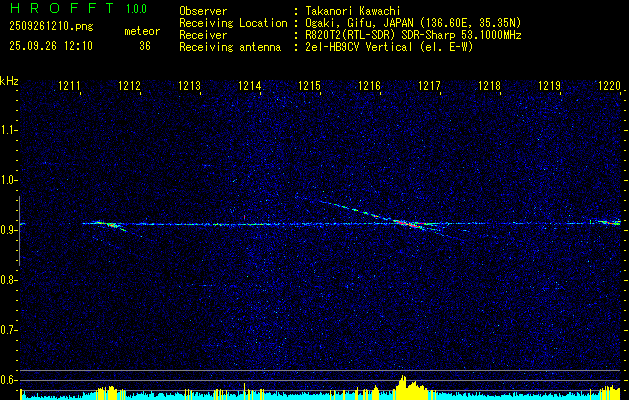
Task: Click the 1212 time axis label
Action: (129, 86)
